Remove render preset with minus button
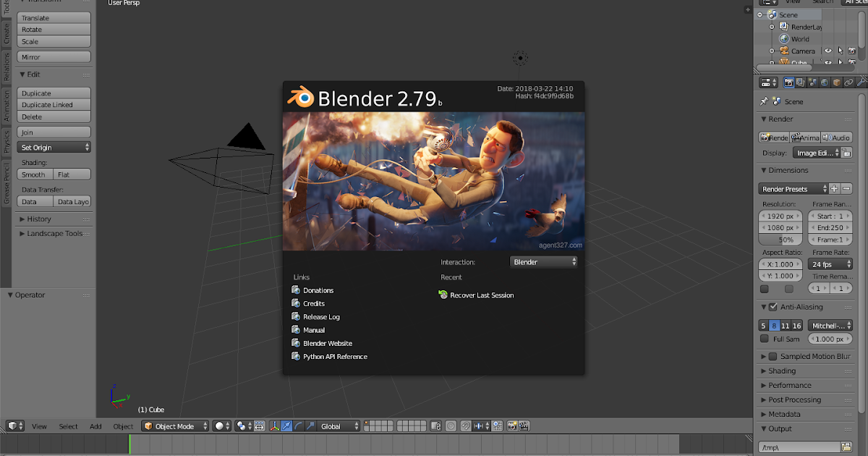Viewport: 868px width, 456px height. [x=846, y=189]
